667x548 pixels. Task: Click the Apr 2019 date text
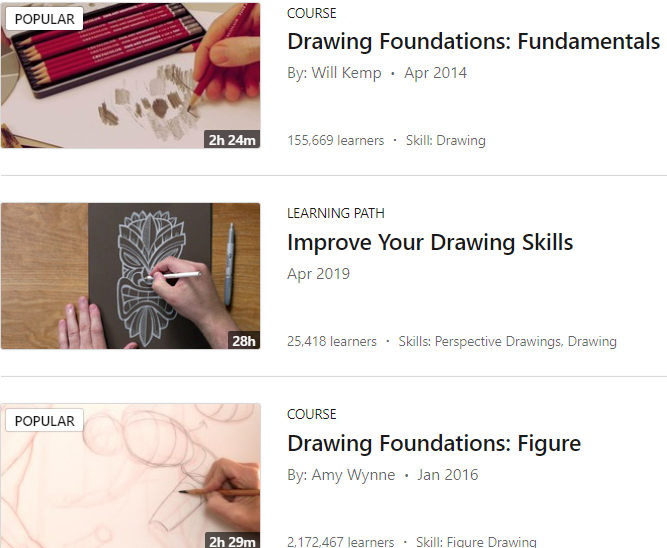[x=318, y=274]
